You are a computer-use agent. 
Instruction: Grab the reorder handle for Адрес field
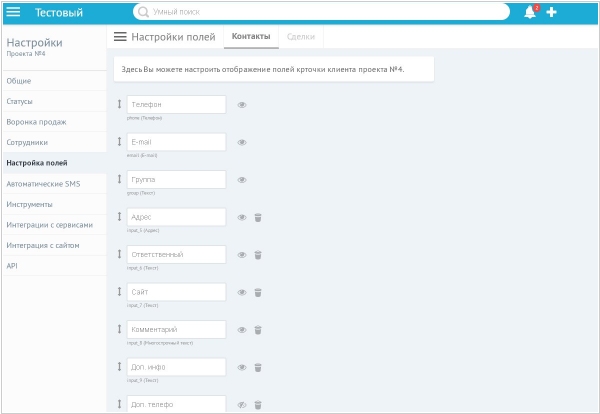[x=119, y=217]
